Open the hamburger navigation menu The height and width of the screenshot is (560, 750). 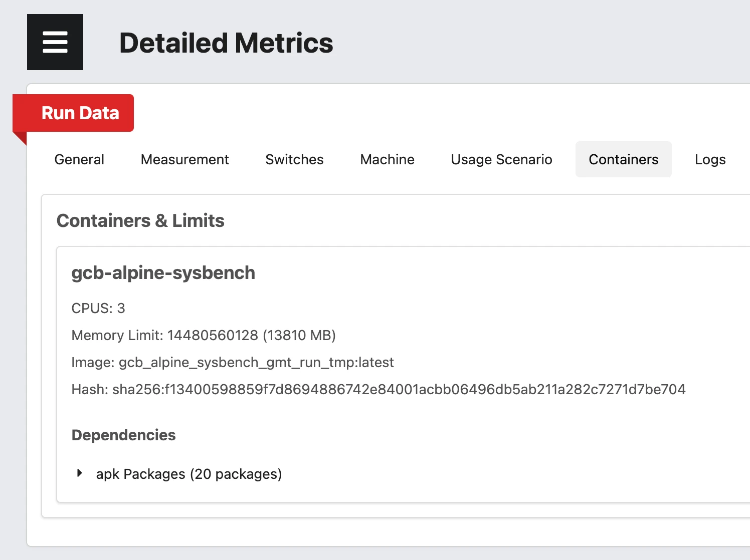[x=55, y=42]
